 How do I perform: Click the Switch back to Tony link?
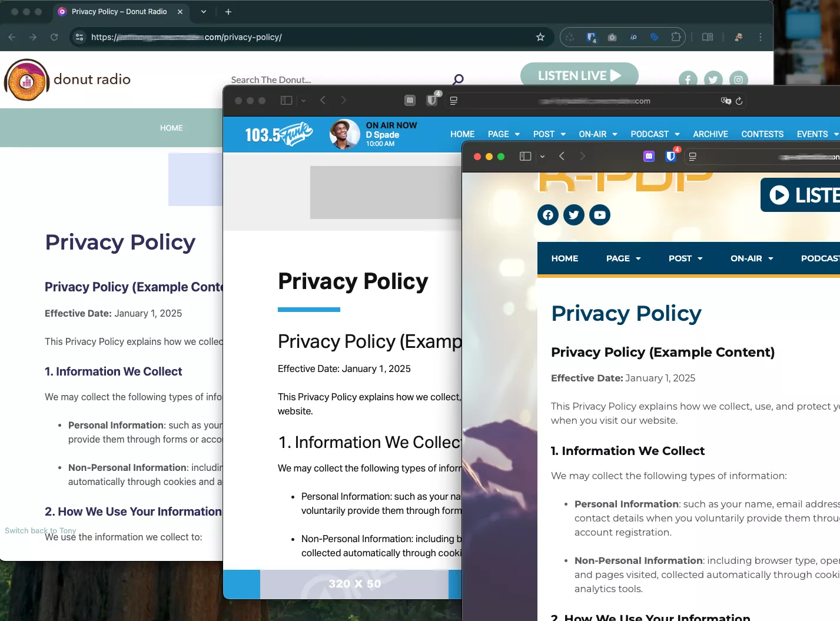tap(40, 530)
